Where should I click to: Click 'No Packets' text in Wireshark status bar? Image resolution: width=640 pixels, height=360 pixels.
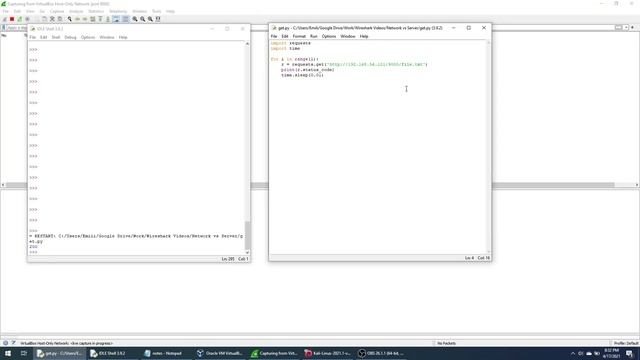click(x=446, y=343)
